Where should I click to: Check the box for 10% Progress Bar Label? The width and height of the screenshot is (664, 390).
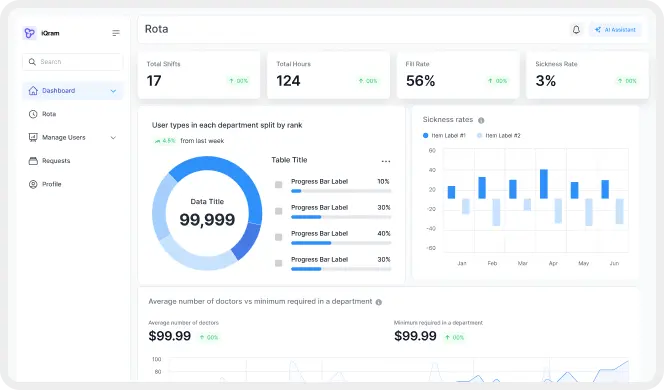(x=279, y=185)
